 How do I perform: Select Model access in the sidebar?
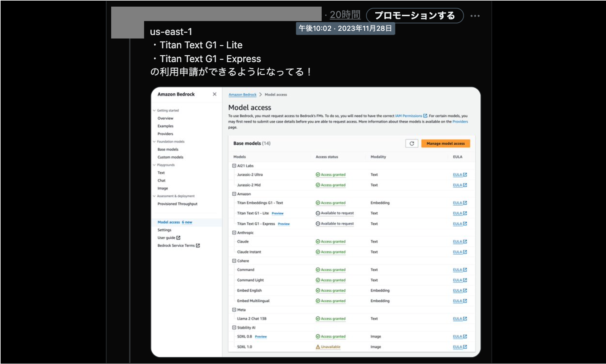[x=169, y=222]
